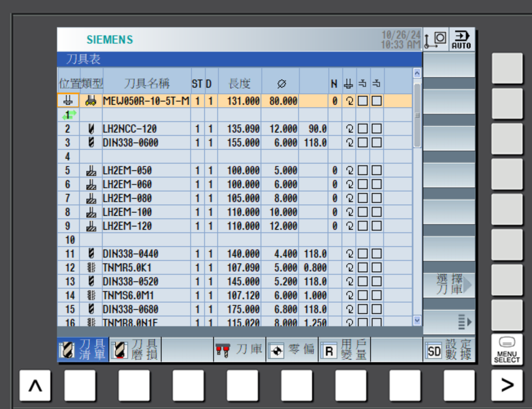This screenshot has width=532, height=409.
Task: Select the spindle position icon in first row
Action: pos(68,101)
